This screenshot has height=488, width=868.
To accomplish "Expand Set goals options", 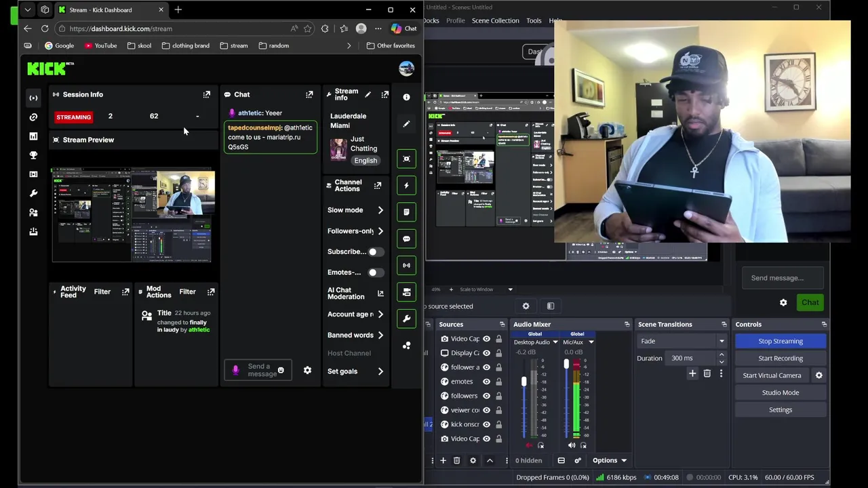I will click(380, 371).
